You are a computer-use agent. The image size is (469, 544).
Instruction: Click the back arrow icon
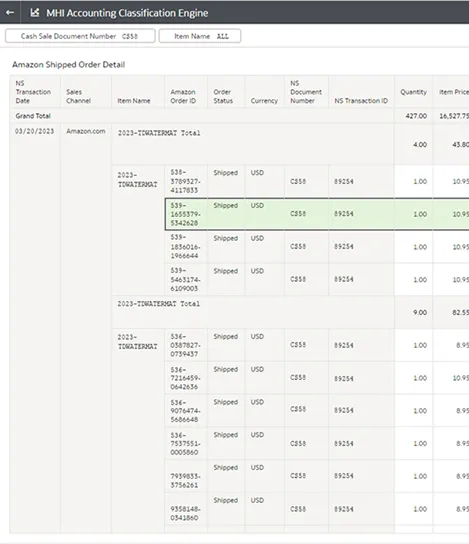[10, 13]
